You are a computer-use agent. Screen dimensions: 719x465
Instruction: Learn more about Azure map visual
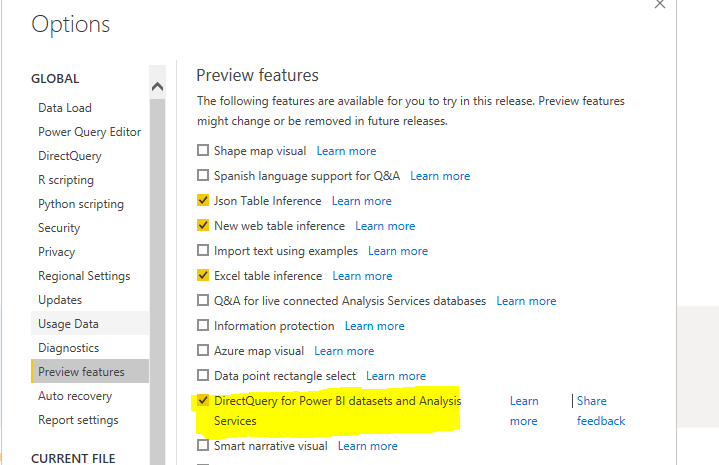pos(344,351)
